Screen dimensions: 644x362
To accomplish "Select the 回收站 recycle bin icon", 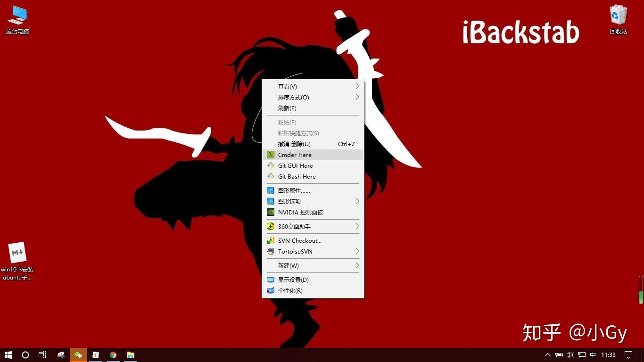I will (x=618, y=20).
